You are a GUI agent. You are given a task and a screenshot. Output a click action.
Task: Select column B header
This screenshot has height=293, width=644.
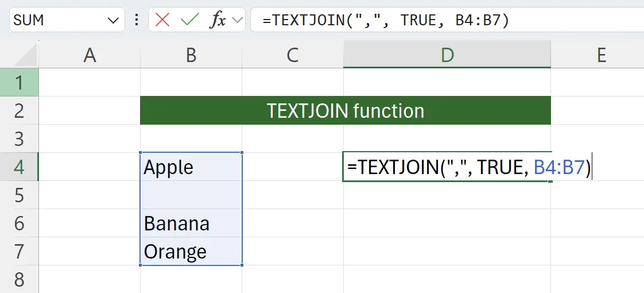point(191,55)
